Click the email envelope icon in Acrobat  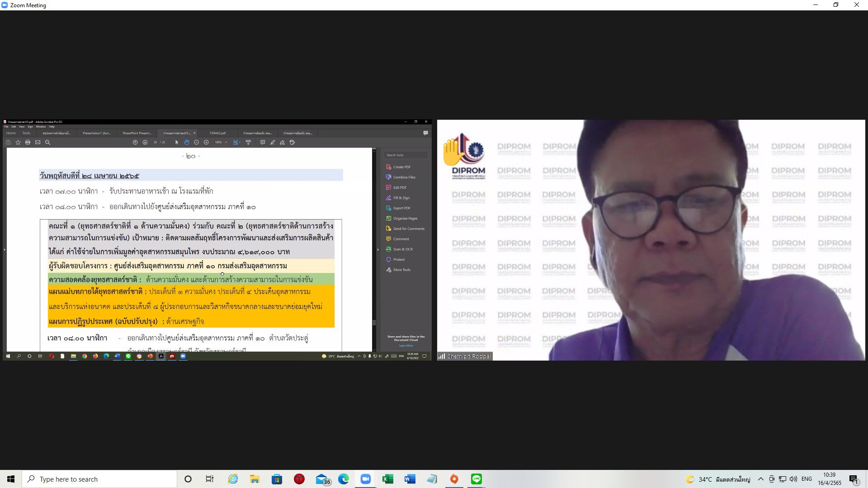[x=38, y=142]
